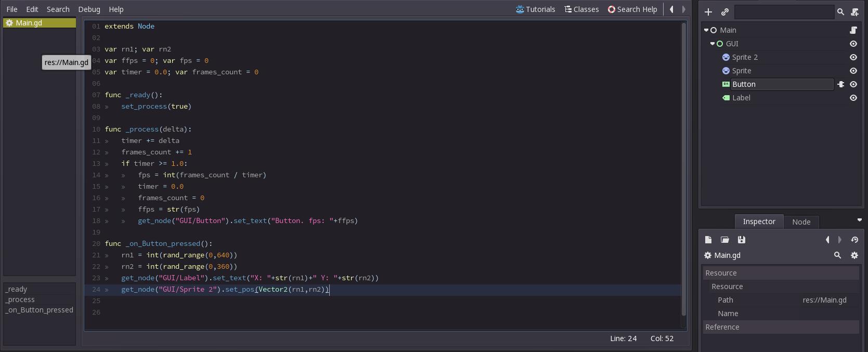Select the Main root node in the scene tree
The image size is (868, 352).
click(728, 30)
